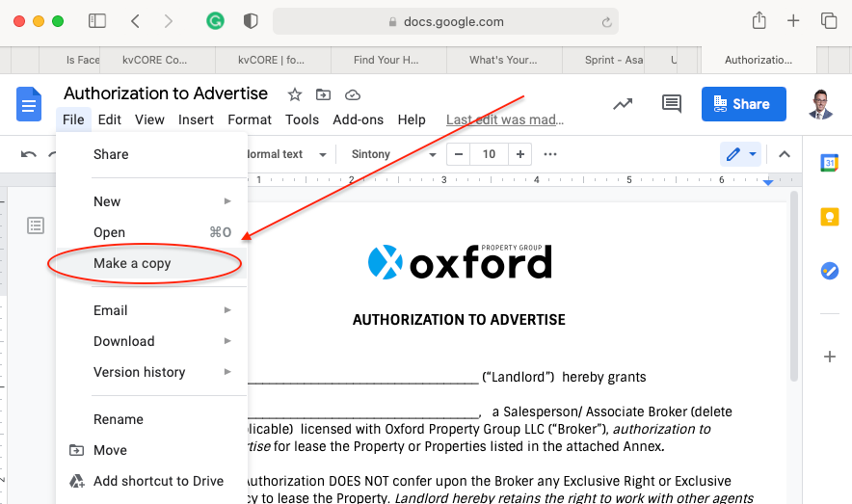Open the Sintony font dropdown
Image resolution: width=852 pixels, height=504 pixels.
393,154
